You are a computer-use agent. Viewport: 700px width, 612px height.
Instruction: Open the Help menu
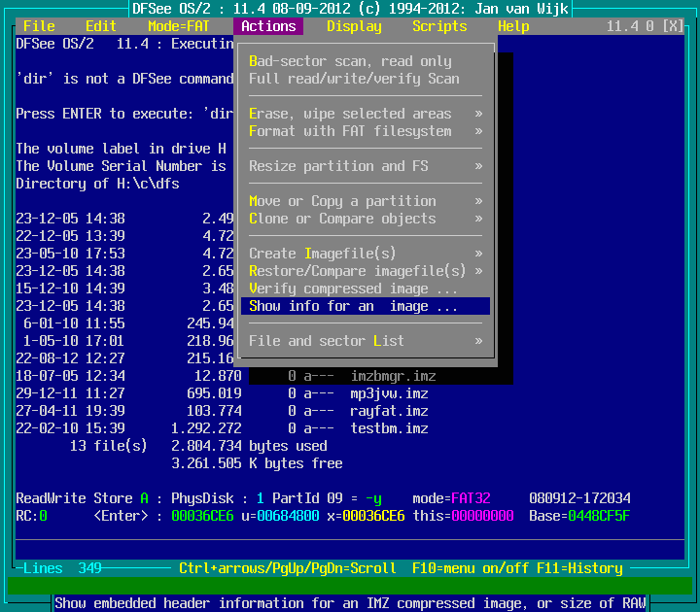513,26
